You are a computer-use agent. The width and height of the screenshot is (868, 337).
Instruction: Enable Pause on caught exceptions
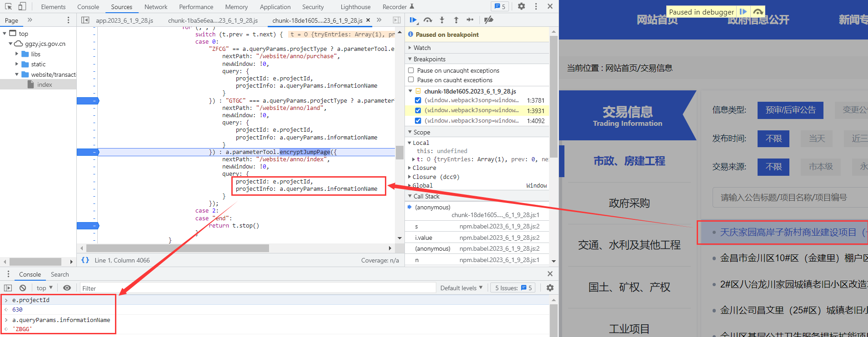coord(411,80)
